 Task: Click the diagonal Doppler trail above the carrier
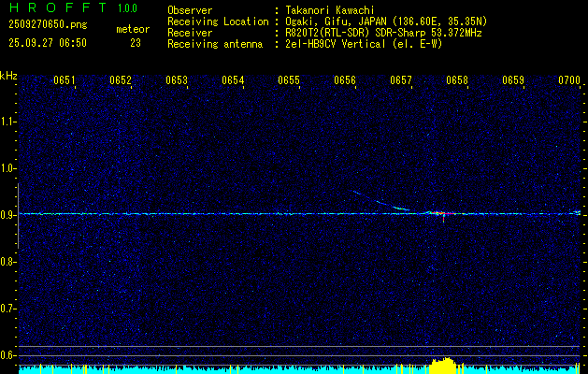coord(380,201)
